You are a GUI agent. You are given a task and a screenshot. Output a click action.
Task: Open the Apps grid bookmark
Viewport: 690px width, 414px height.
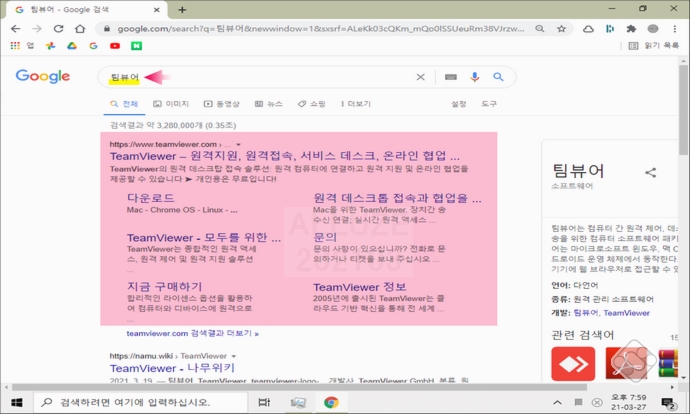tap(15, 45)
